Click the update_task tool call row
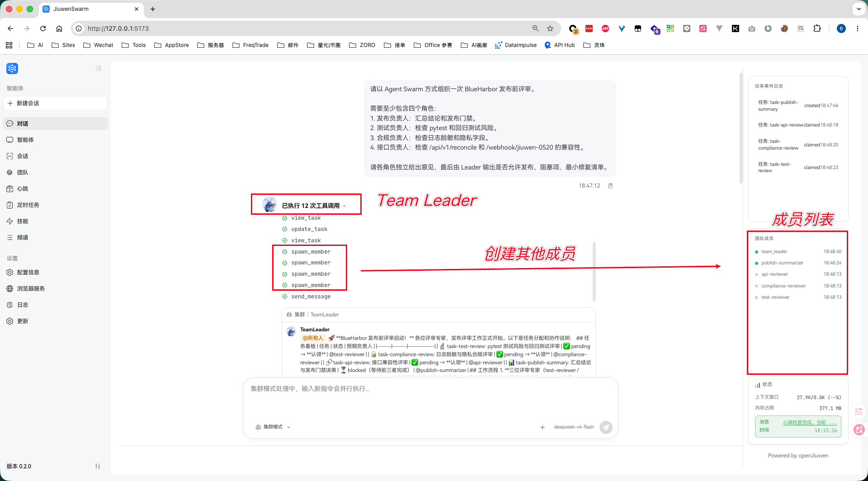Image resolution: width=868 pixels, height=481 pixels. 309,229
